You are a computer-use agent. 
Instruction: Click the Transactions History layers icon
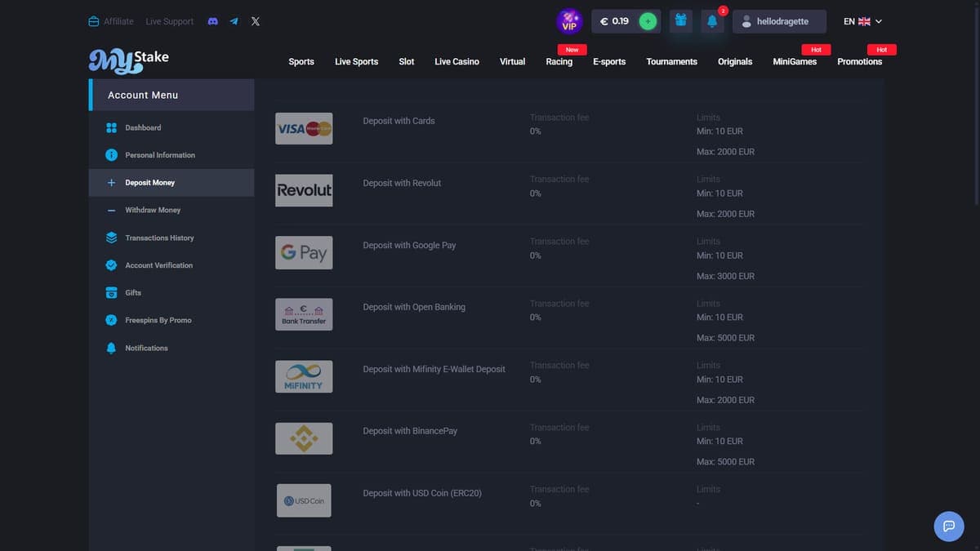point(112,238)
